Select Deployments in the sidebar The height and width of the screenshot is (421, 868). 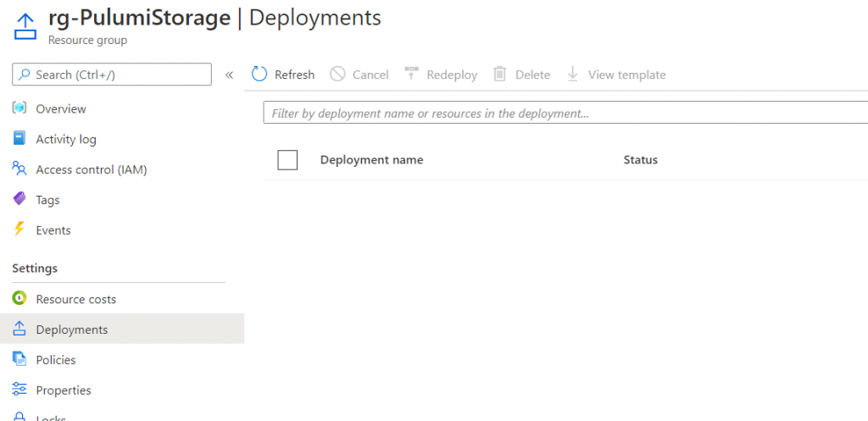122,330
